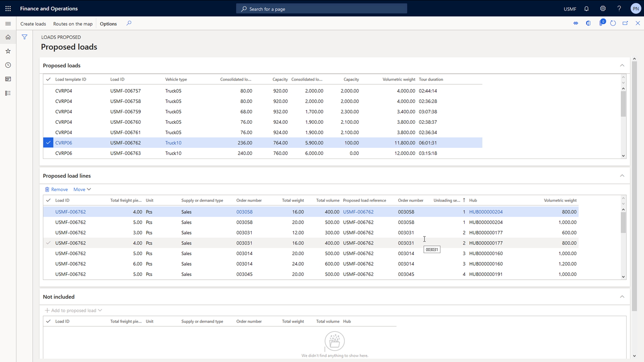
Task: Click the refresh page icon
Action: pyautogui.click(x=613, y=23)
